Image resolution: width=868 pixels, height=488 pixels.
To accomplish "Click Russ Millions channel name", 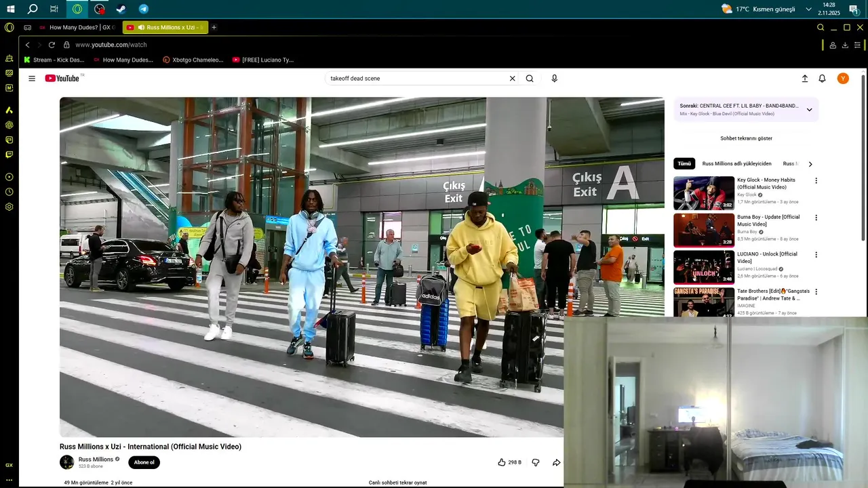I will click(96, 460).
